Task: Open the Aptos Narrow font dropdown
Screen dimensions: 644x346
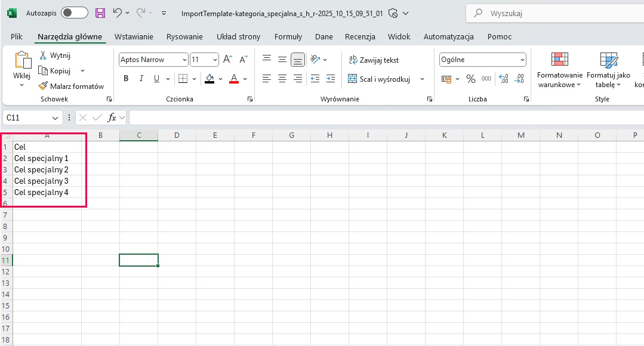Action: (184, 60)
